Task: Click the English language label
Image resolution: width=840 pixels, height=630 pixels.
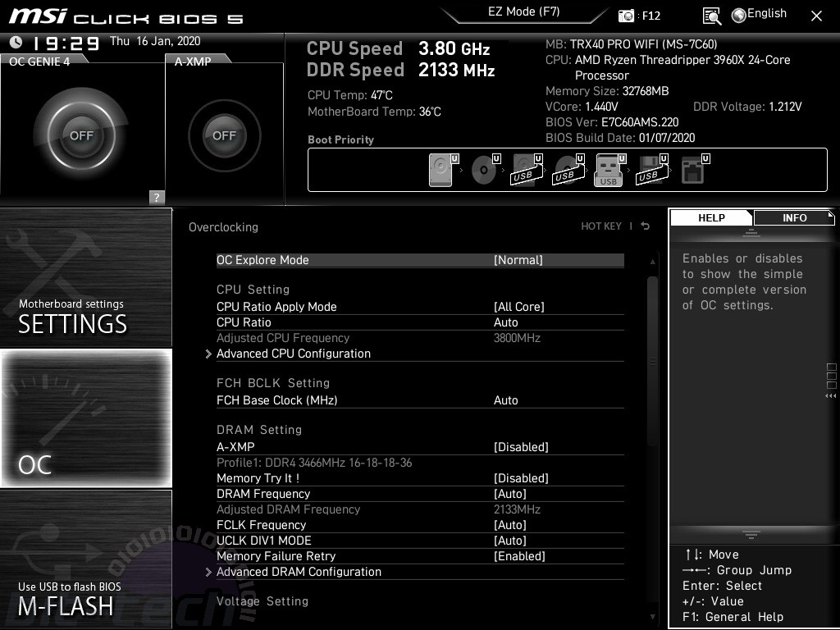Action: [x=767, y=14]
